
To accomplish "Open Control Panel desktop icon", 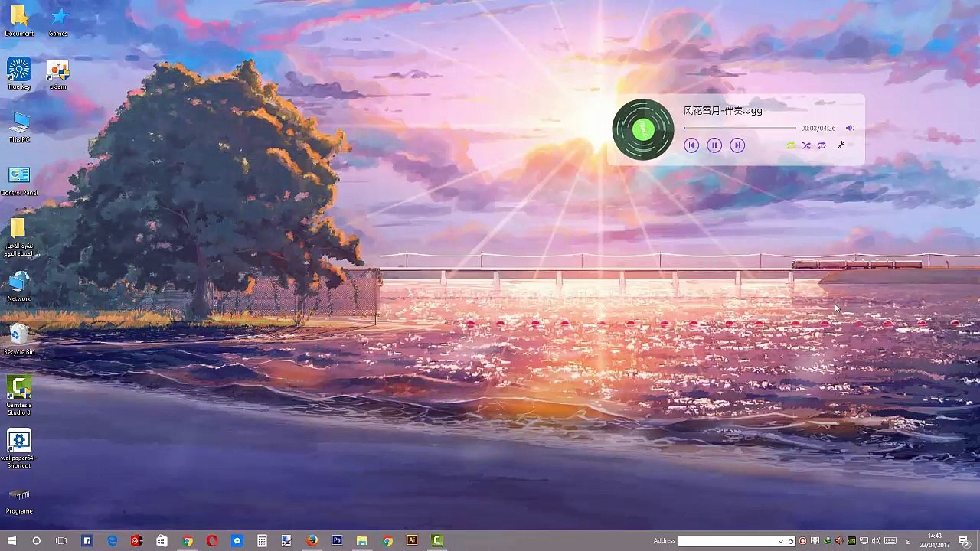I will point(19,181).
